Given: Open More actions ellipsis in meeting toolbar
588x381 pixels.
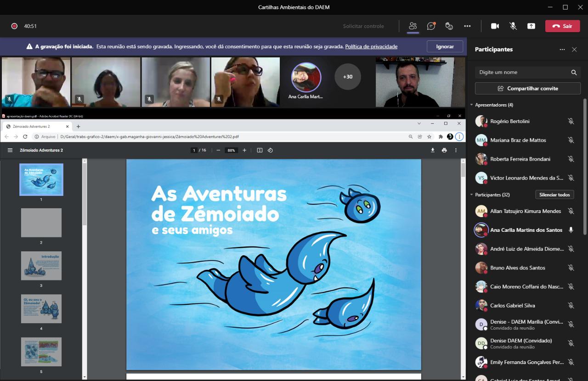Looking at the screenshot, I should pos(467,26).
